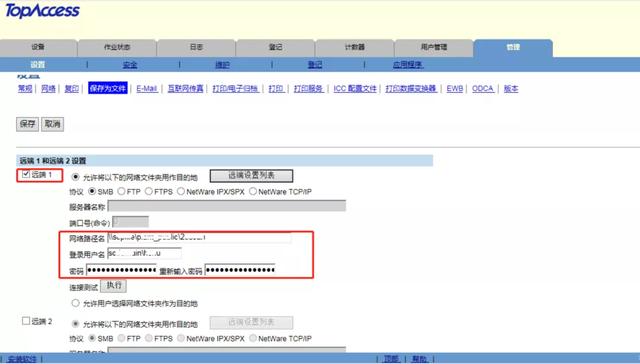Select the highlighted 保存为文件 link
The height and width of the screenshot is (364, 640).
point(108,88)
